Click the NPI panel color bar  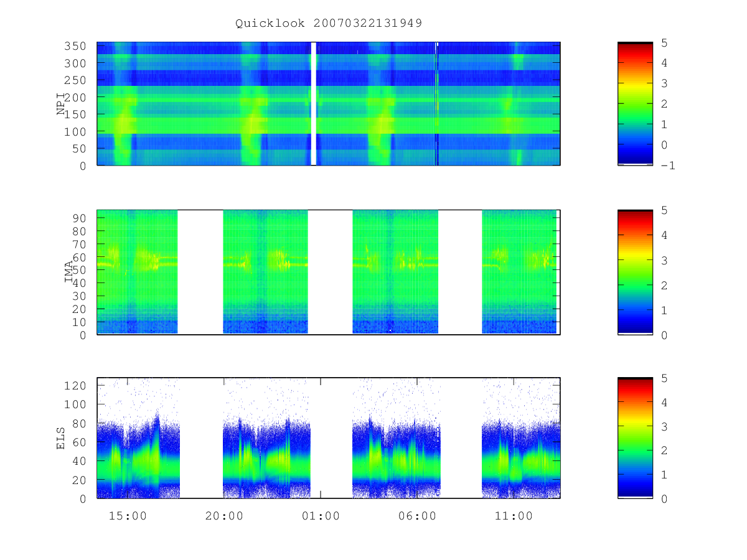(x=635, y=104)
